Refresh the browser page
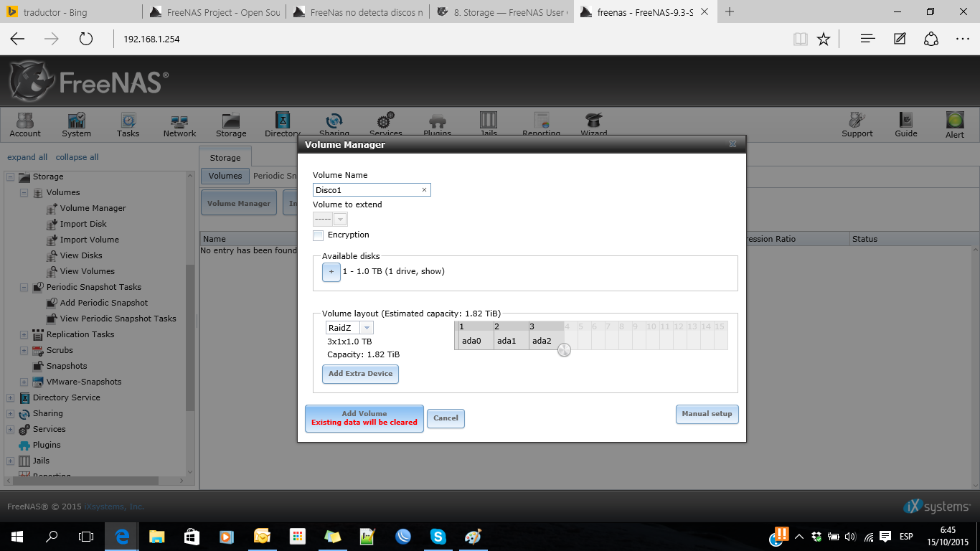Image resolution: width=980 pixels, height=551 pixels. (x=86, y=39)
